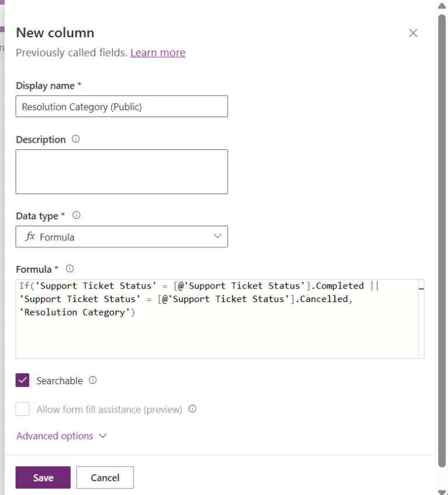Click the scrollbar up arrow

(442, 6)
